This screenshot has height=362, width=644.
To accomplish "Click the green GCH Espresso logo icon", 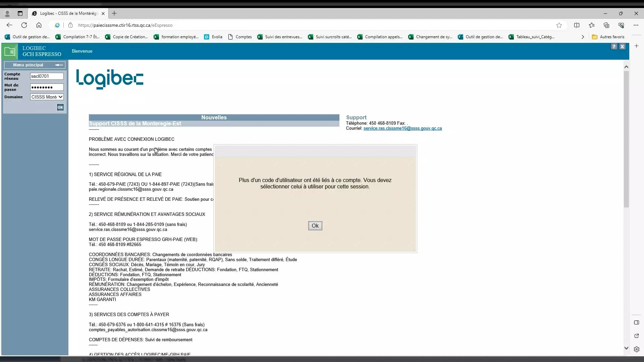I will tap(10, 51).
